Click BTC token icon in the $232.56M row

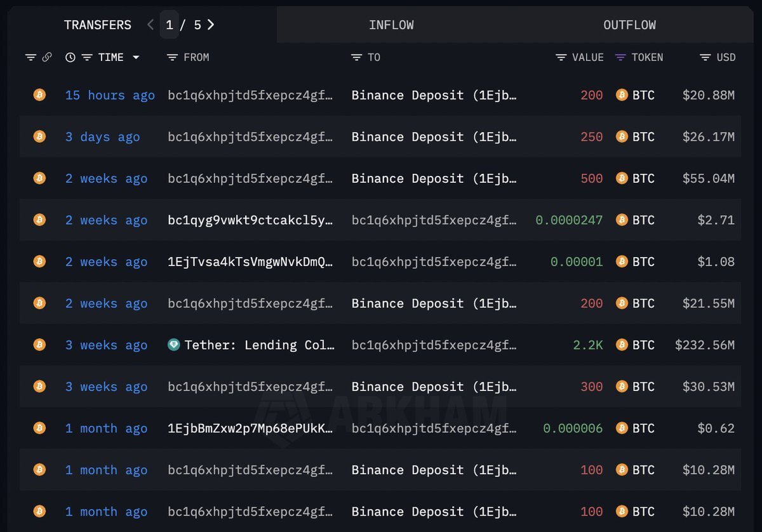[622, 345]
